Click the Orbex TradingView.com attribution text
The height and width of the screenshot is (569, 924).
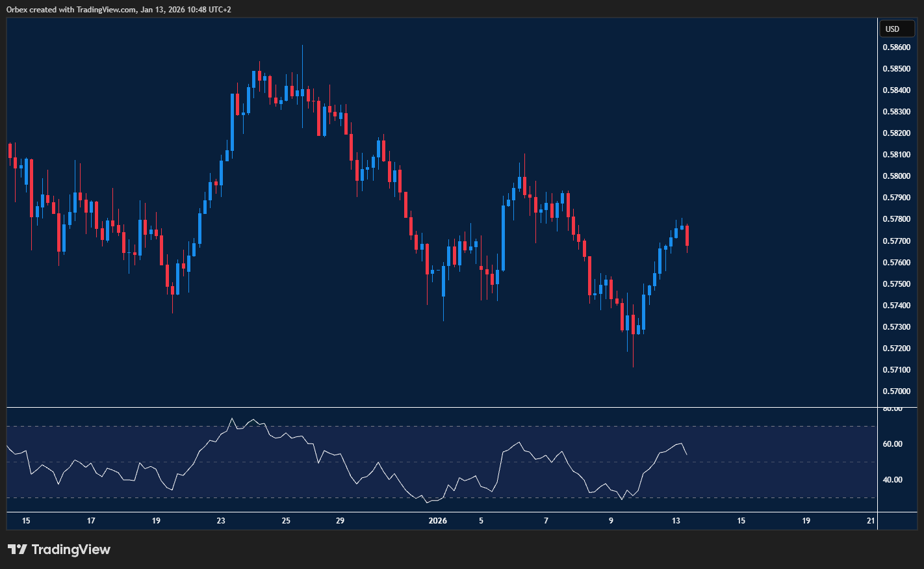(118, 9)
